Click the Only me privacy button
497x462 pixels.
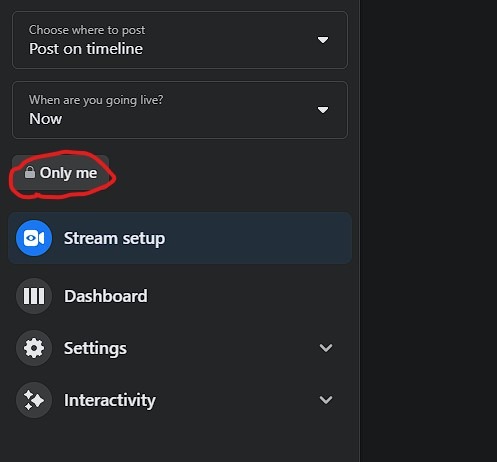pos(60,173)
